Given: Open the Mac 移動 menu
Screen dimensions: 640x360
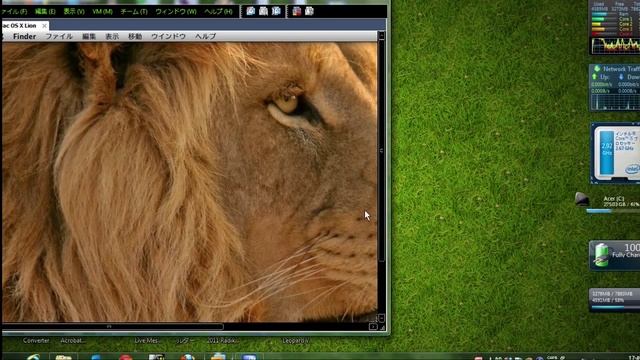Looking at the screenshot, I should click(x=135, y=36).
